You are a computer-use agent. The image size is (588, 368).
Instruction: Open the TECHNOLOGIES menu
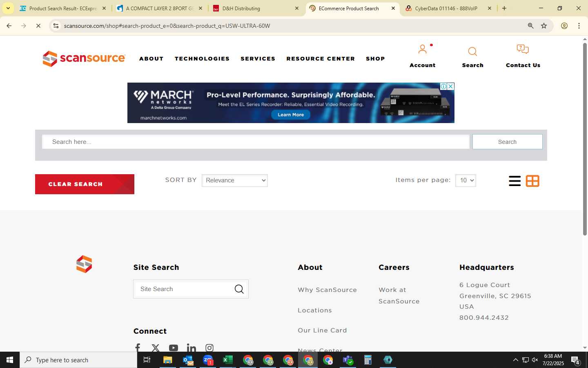pyautogui.click(x=202, y=58)
